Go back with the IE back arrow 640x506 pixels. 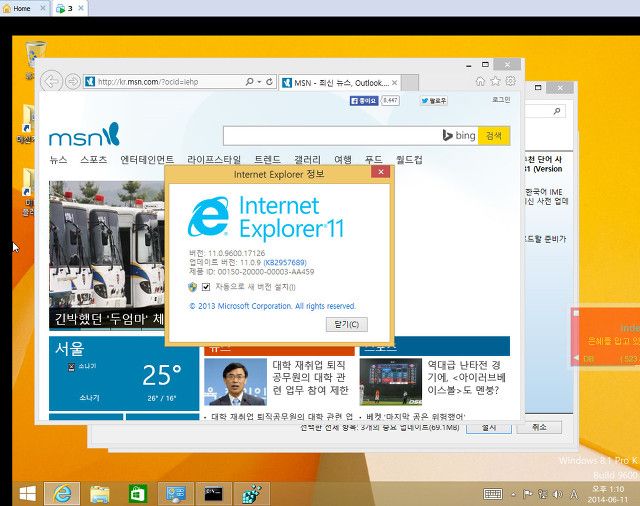(51, 82)
